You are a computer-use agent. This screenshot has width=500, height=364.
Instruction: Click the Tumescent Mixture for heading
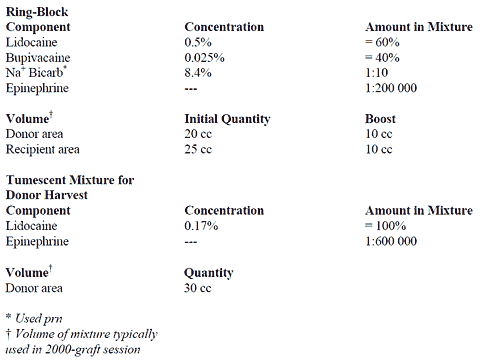click(x=70, y=180)
